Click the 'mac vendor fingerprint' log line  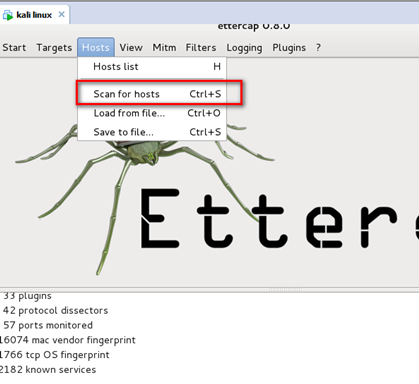[x=67, y=340]
